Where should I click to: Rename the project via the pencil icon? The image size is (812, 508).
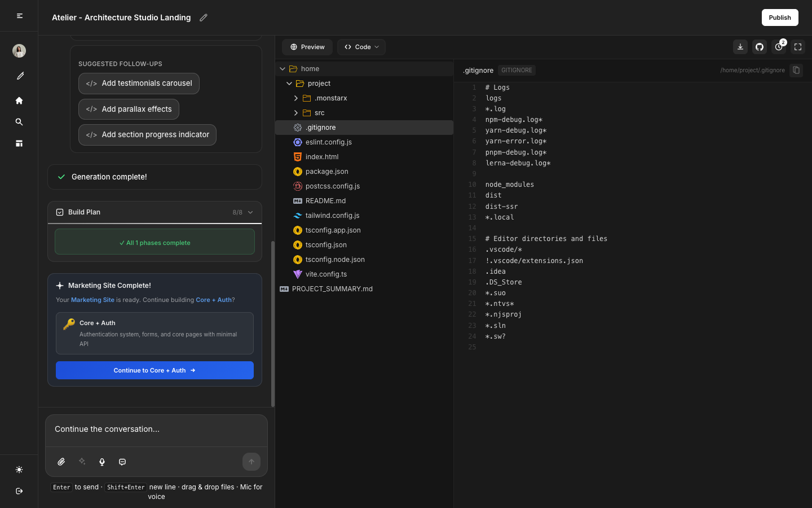pos(203,17)
